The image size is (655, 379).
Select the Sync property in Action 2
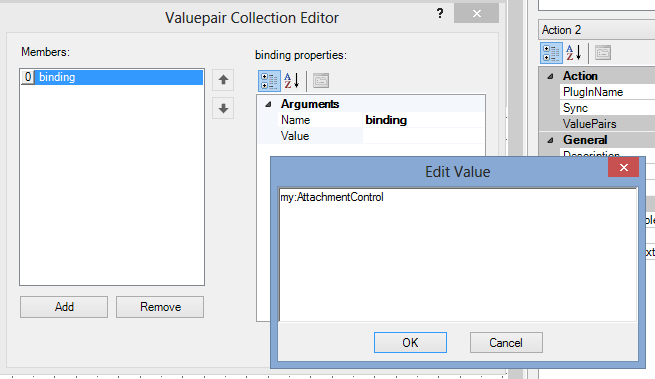tap(607, 108)
